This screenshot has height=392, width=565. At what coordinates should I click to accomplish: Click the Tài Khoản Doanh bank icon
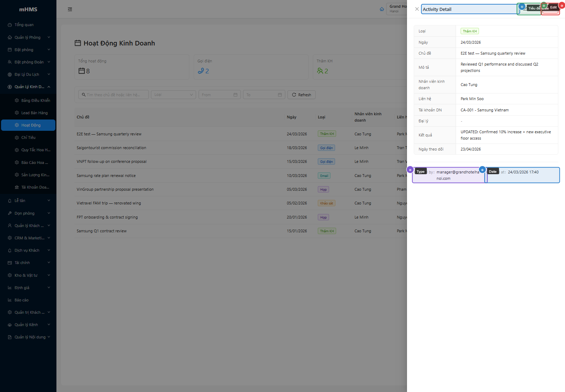[x=17, y=187]
